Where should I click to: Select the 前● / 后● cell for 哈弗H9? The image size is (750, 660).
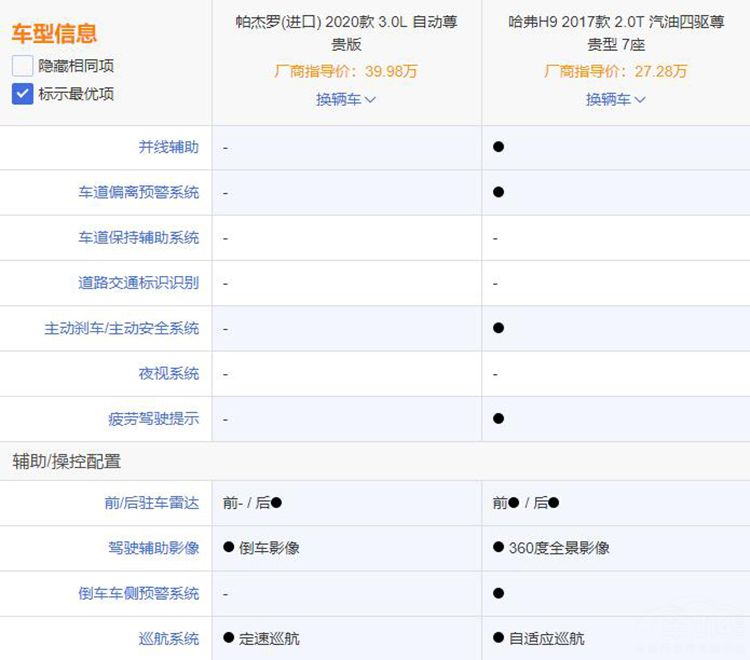coord(526,503)
